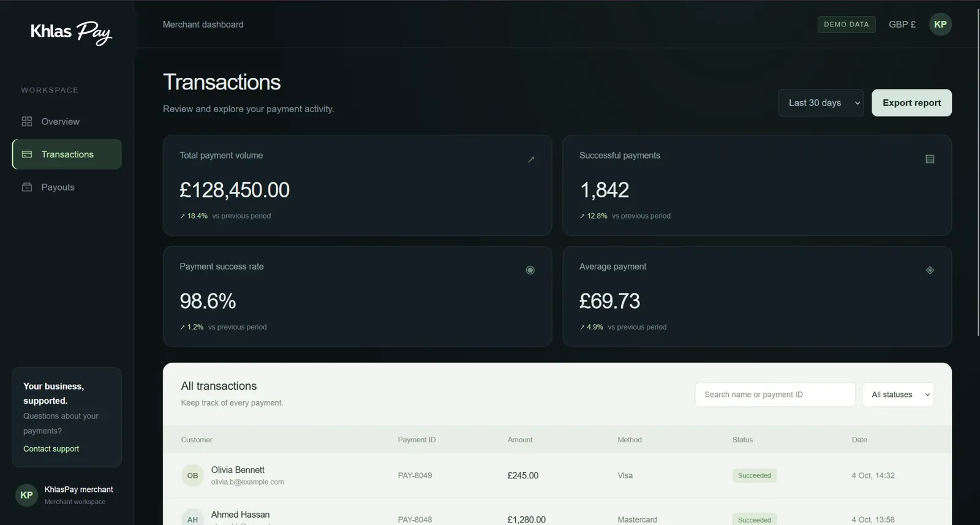Open the Payouts section
This screenshot has width=980, height=525.
click(67, 187)
